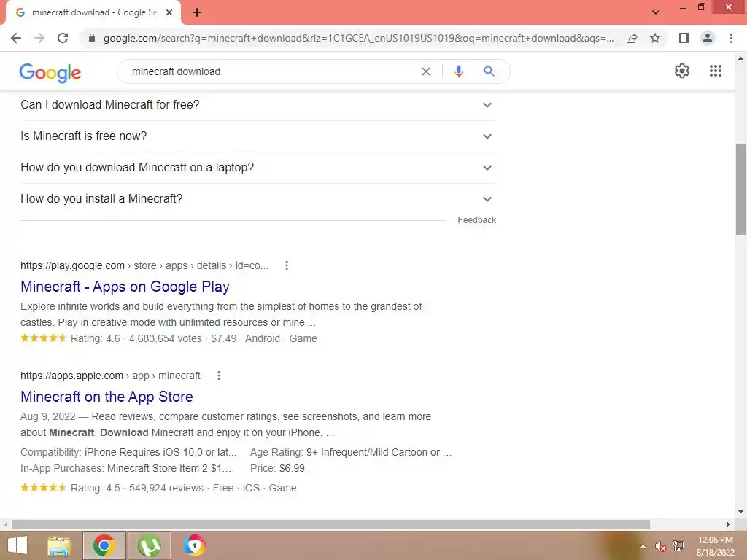Screen dimensions: 747x560
Task: Open a new tab with plus icon
Action: click(x=197, y=12)
